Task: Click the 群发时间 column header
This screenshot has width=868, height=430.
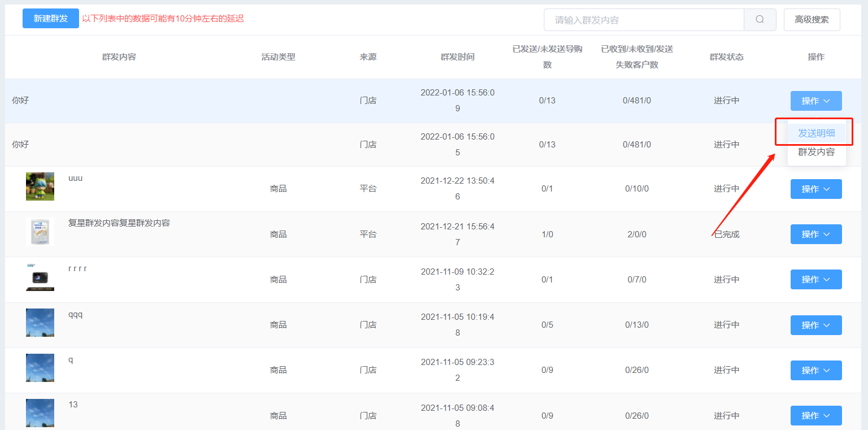Action: click(x=457, y=57)
